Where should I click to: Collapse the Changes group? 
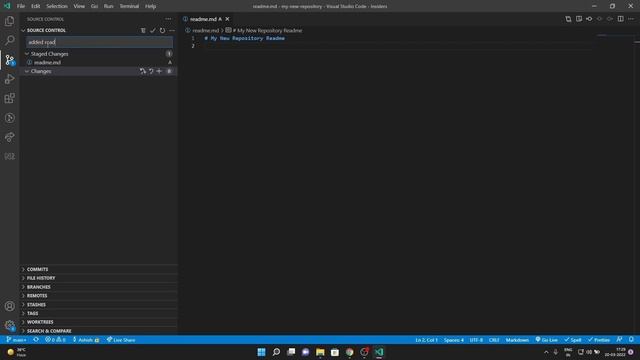click(x=27, y=71)
